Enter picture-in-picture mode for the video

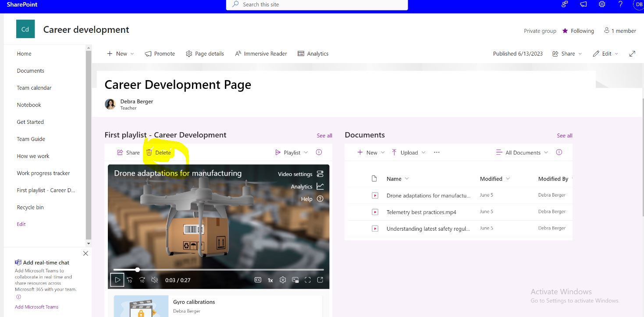pyautogui.click(x=295, y=280)
